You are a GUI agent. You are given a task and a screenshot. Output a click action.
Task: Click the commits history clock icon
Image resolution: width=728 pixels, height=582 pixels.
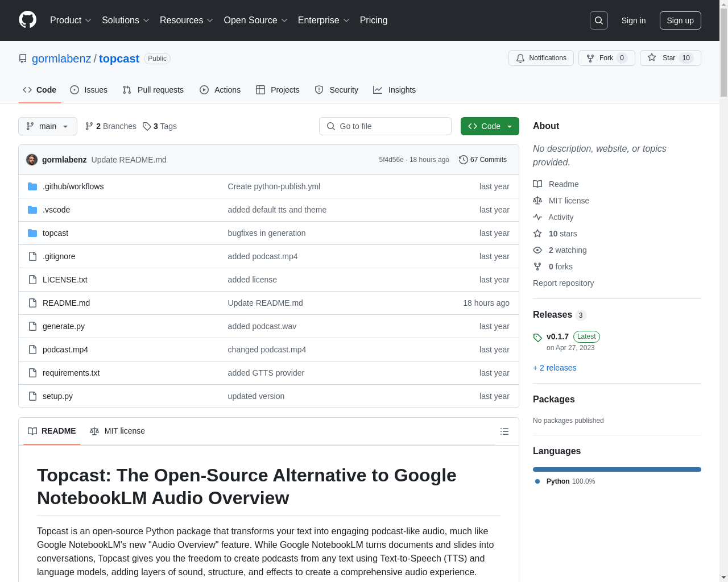464,160
